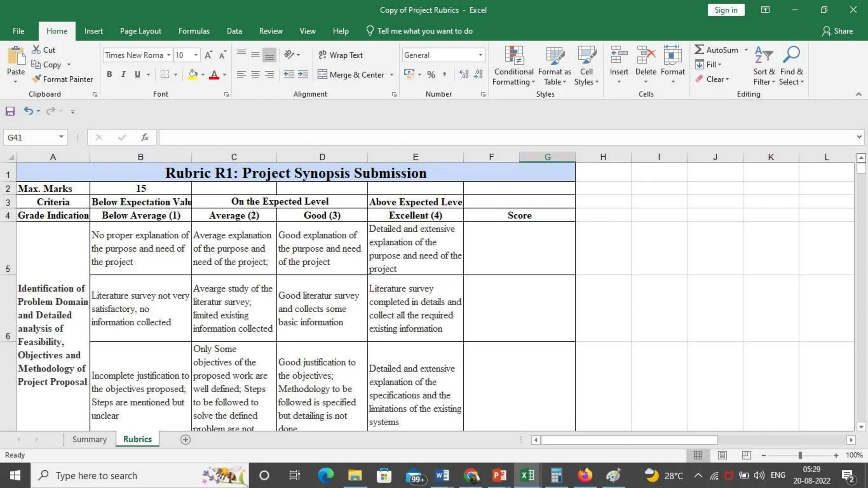This screenshot has width=868, height=488.
Task: Switch to Page Layout view in status bar
Action: click(x=722, y=455)
